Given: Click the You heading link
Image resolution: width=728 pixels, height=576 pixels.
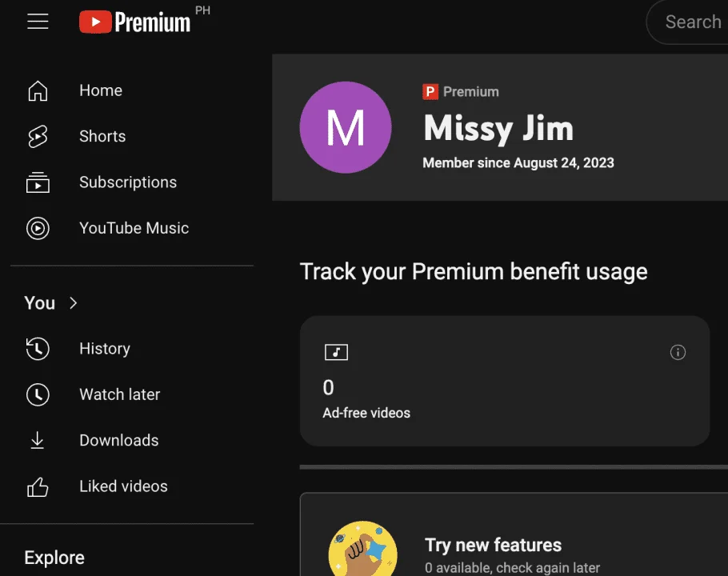Looking at the screenshot, I should tap(39, 303).
